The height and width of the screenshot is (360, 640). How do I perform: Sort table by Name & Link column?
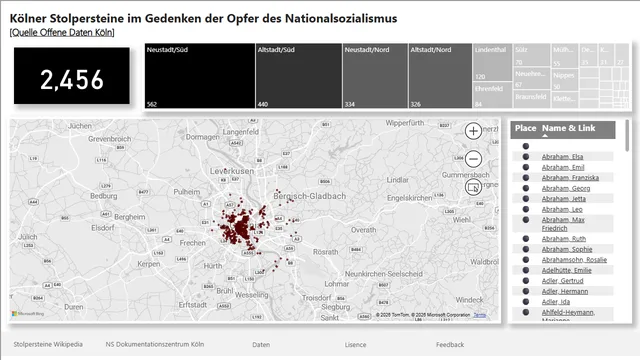569,128
